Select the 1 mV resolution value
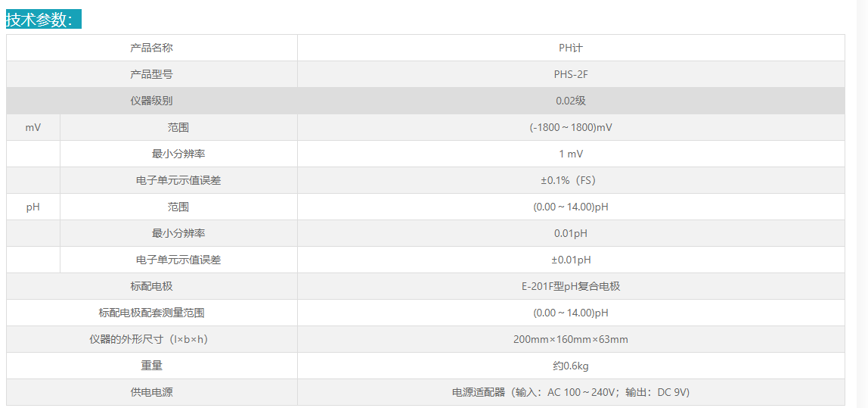 pos(570,154)
